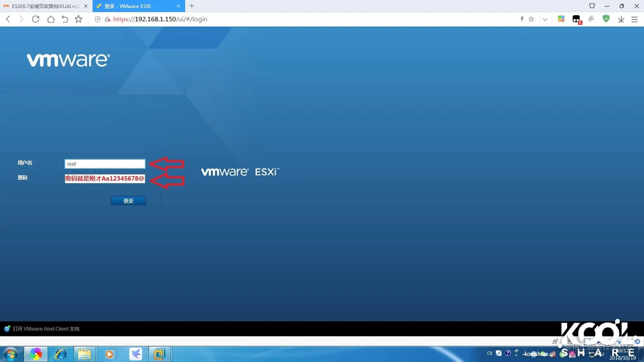Click the browser forward arrow

pyautogui.click(x=21, y=19)
